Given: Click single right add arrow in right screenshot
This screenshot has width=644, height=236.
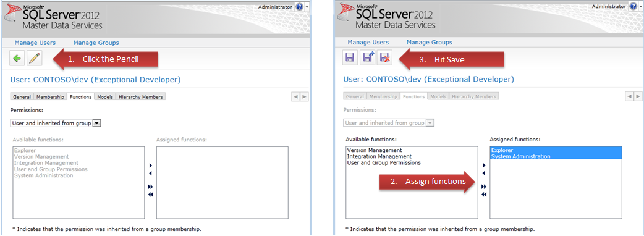Looking at the screenshot, I should click(x=484, y=166).
